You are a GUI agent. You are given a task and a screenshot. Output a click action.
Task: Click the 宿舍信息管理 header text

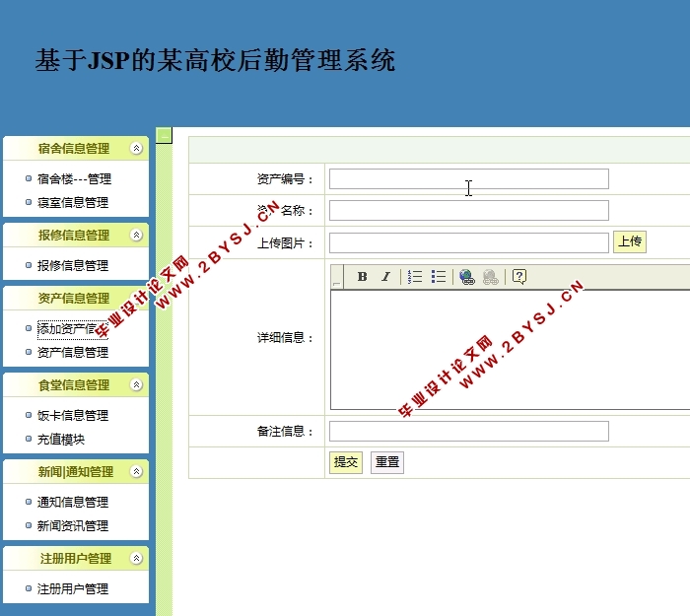pos(74,148)
